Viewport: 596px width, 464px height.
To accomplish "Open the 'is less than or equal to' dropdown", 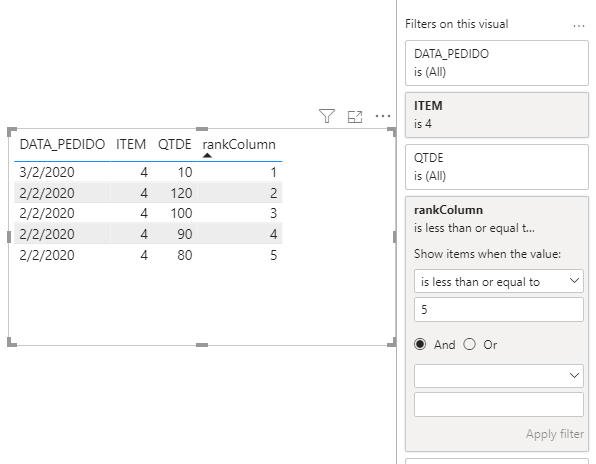I will point(499,281).
